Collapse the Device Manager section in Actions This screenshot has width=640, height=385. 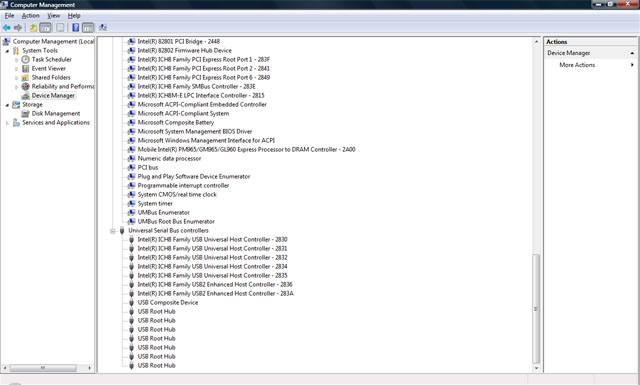pyautogui.click(x=632, y=53)
